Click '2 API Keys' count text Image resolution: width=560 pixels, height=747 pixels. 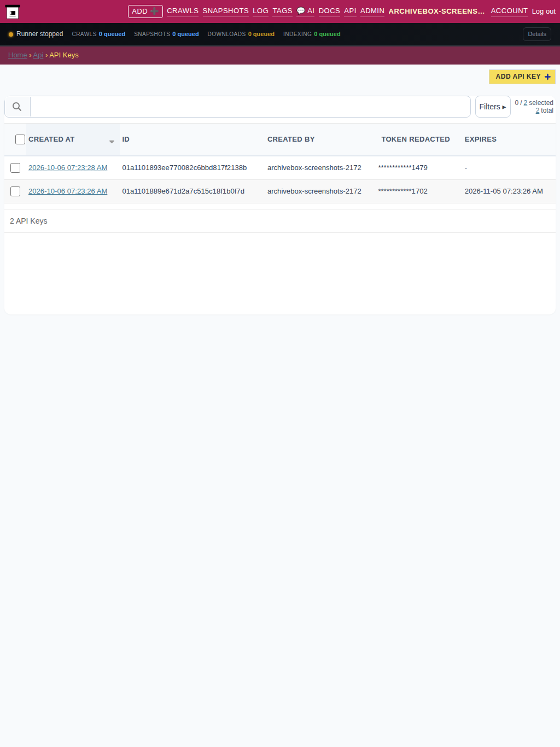(28, 221)
